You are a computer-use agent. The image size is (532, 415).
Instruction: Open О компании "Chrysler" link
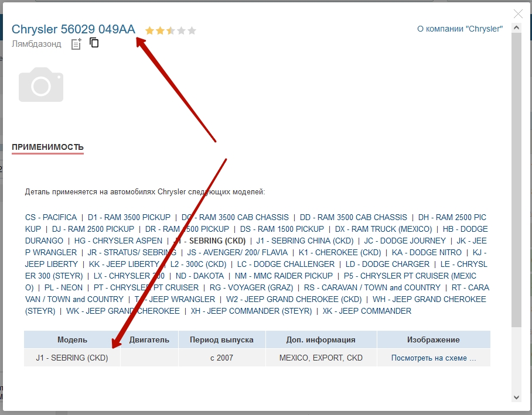click(460, 29)
